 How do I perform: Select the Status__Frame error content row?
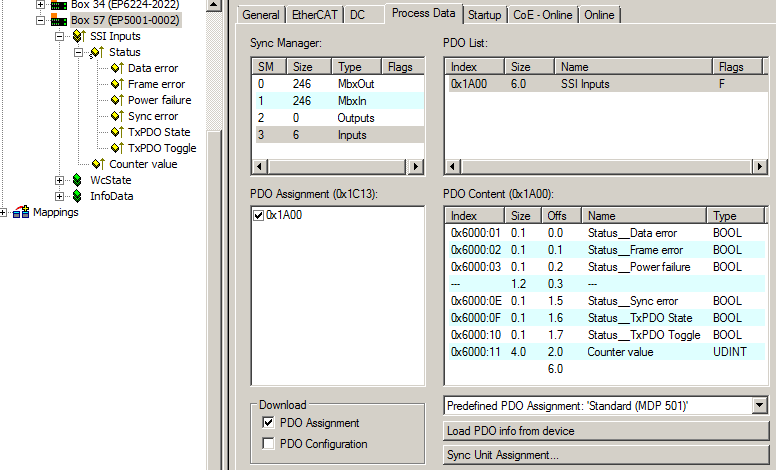(x=607, y=250)
